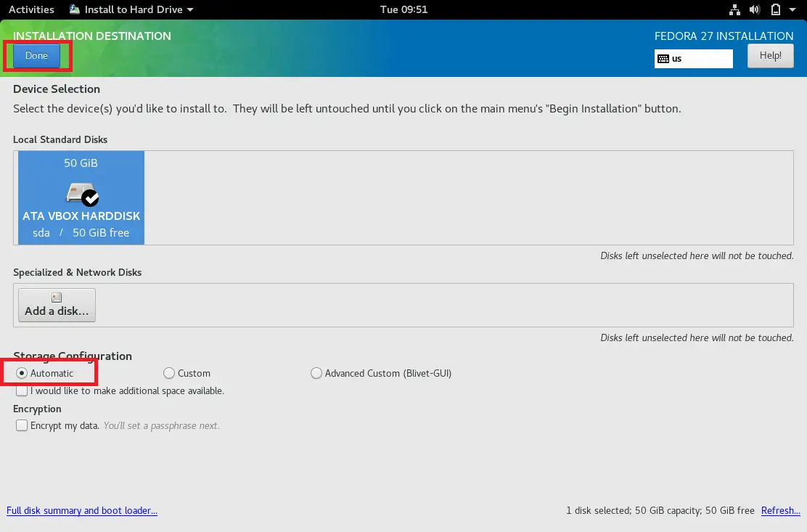
Task: Click the wired network status icon
Action: pyautogui.click(x=734, y=9)
